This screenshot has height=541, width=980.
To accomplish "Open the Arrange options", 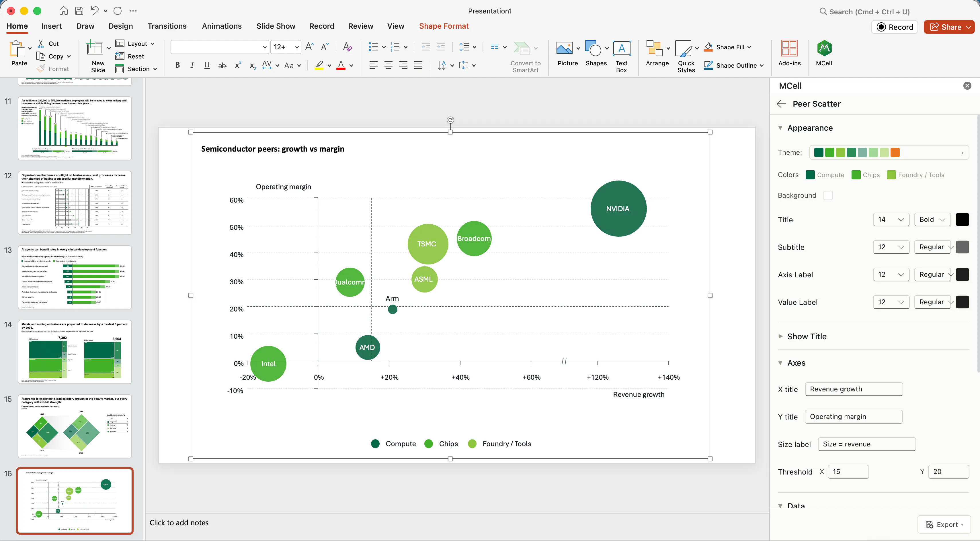I will pyautogui.click(x=657, y=53).
